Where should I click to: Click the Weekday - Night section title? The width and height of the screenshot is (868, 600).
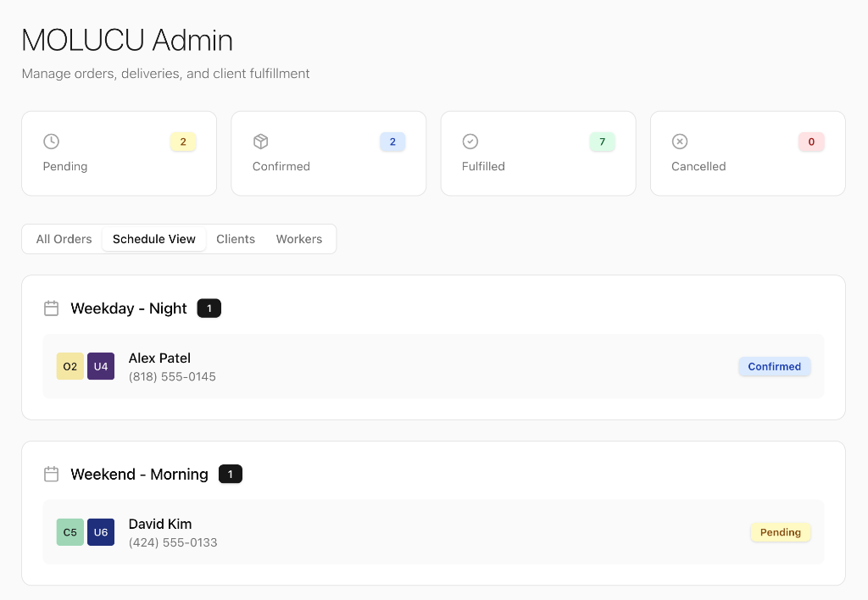coord(129,308)
